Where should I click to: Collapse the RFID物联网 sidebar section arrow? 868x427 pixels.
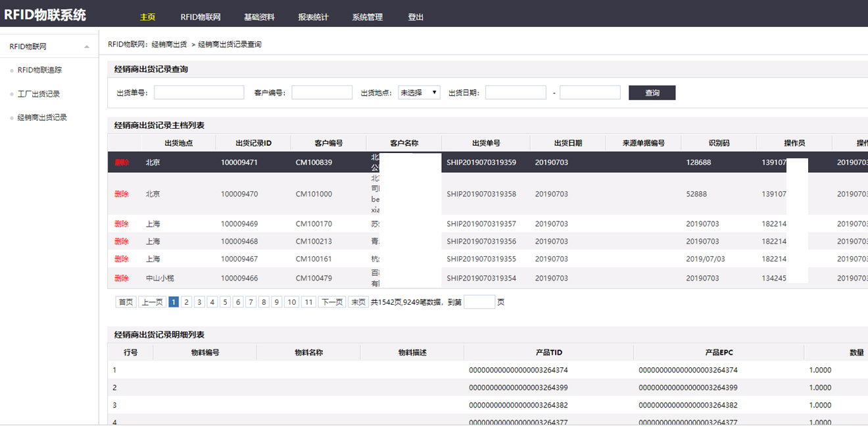click(x=87, y=47)
